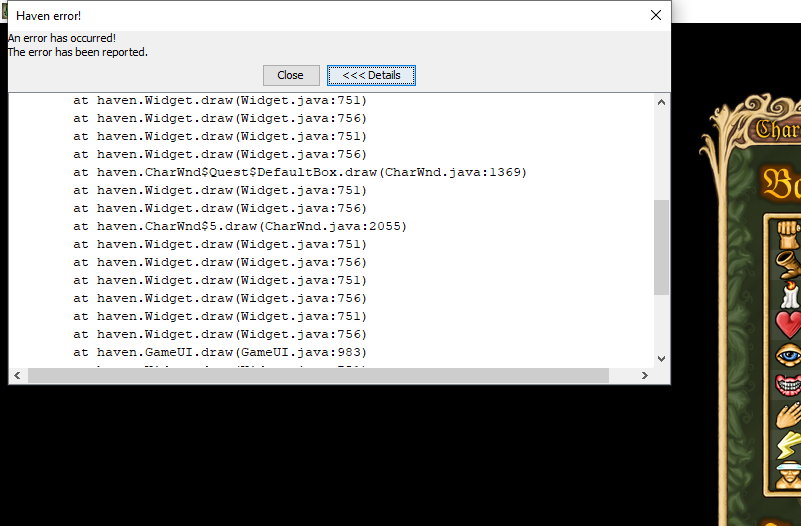Click the red heart attribute icon

pyautogui.click(x=789, y=325)
